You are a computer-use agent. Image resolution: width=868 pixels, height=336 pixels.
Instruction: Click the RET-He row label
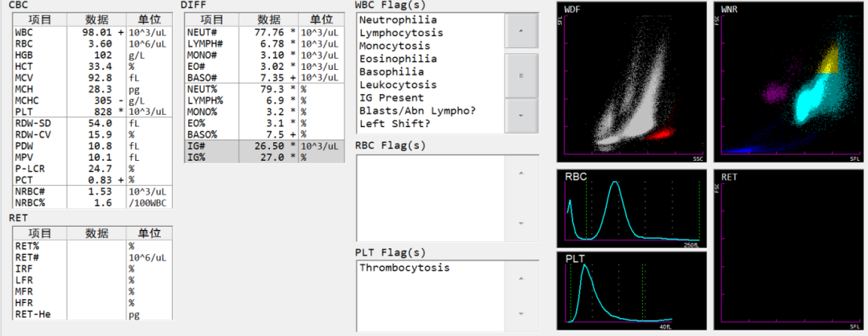pyautogui.click(x=31, y=314)
